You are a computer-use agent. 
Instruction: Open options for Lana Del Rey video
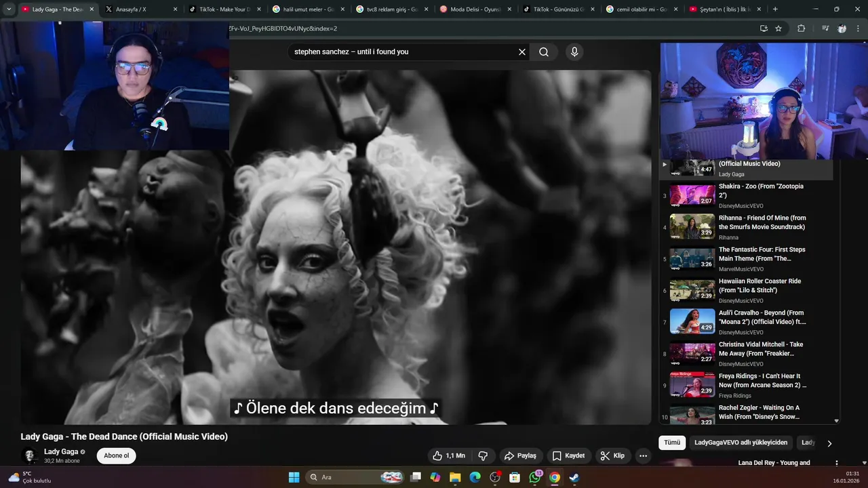pos(836,463)
